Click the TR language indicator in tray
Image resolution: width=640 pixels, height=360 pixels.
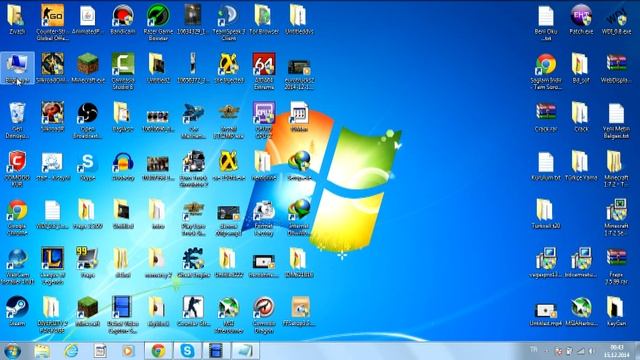[533, 349]
